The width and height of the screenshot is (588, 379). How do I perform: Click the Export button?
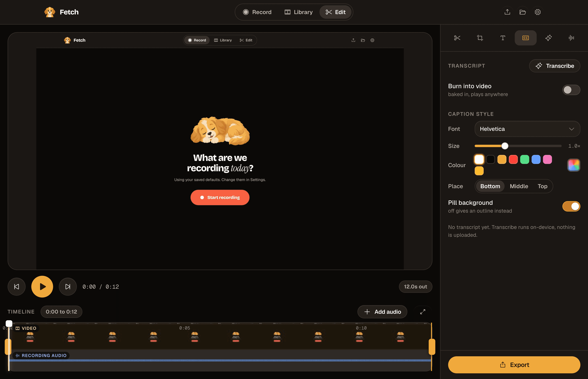[514, 365]
